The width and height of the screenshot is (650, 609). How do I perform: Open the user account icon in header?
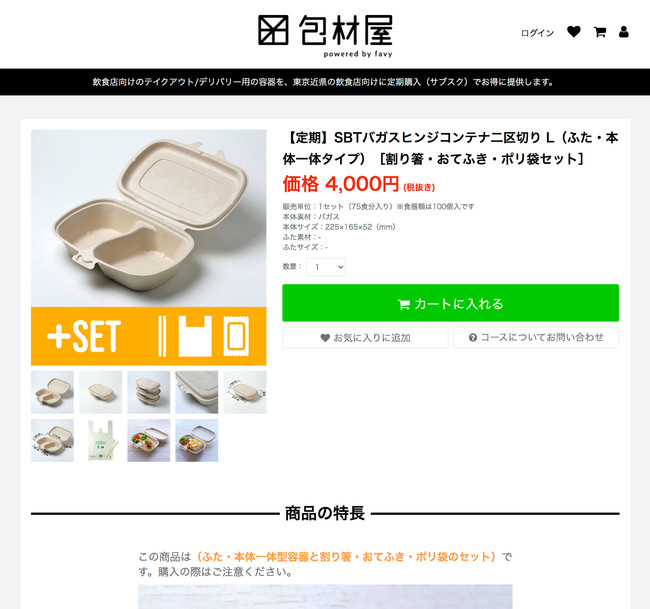[623, 32]
